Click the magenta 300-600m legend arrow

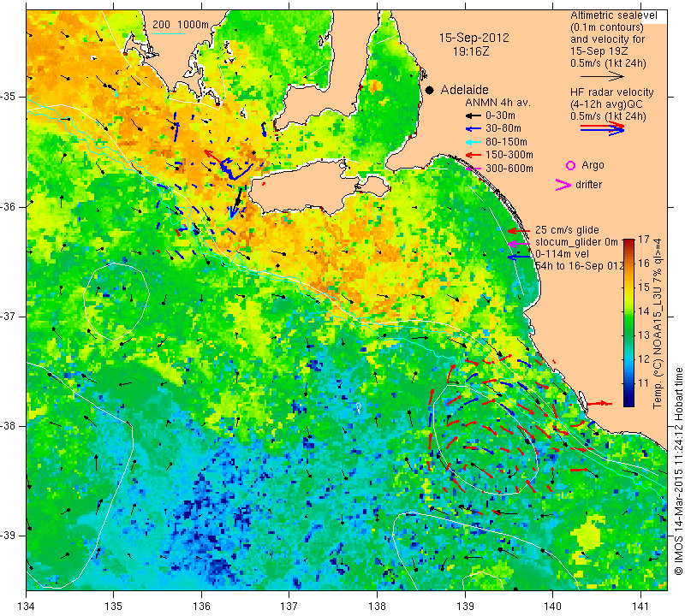(x=473, y=169)
